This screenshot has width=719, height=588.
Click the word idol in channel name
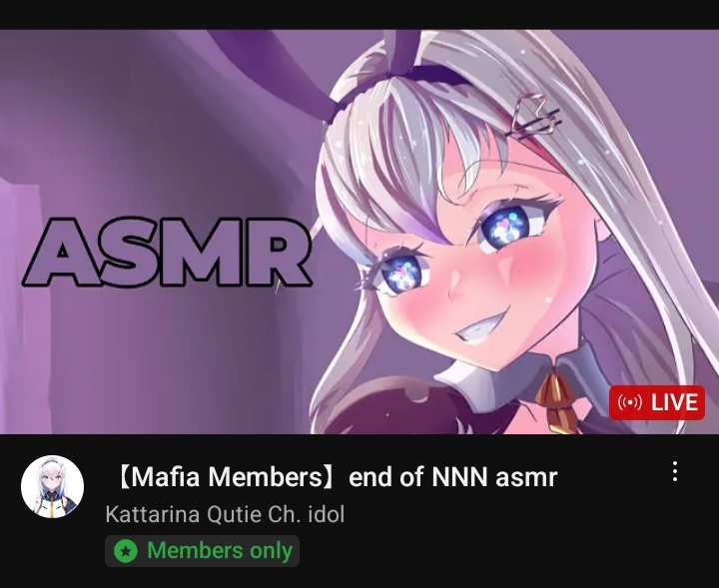[327, 514]
